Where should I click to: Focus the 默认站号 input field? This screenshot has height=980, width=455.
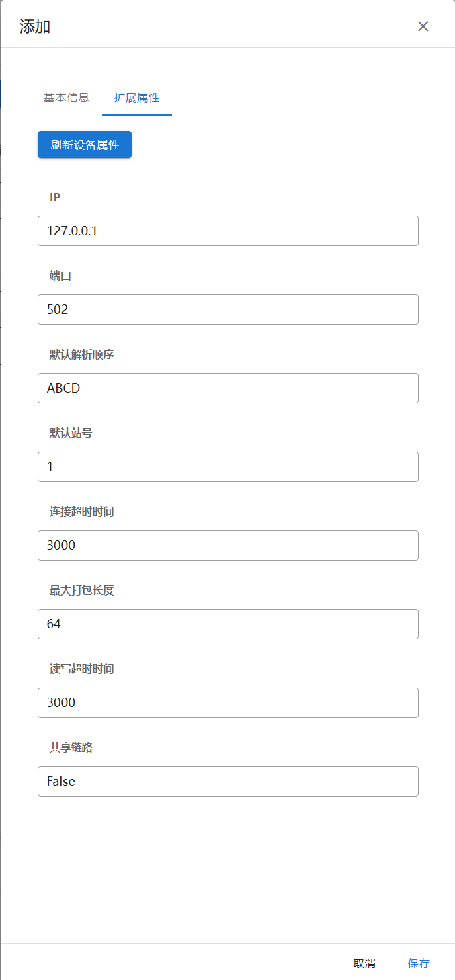click(x=228, y=466)
